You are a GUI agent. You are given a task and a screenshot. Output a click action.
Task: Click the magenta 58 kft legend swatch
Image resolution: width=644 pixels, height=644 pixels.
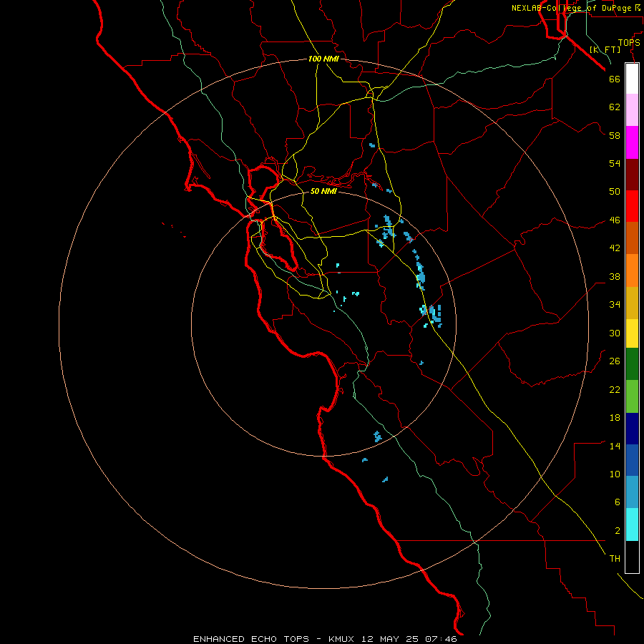pos(632,142)
